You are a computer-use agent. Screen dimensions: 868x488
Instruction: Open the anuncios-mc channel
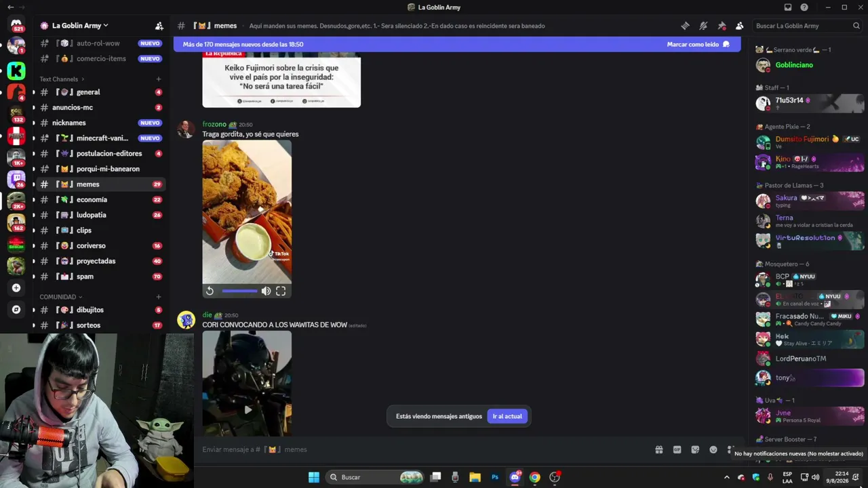(100, 108)
